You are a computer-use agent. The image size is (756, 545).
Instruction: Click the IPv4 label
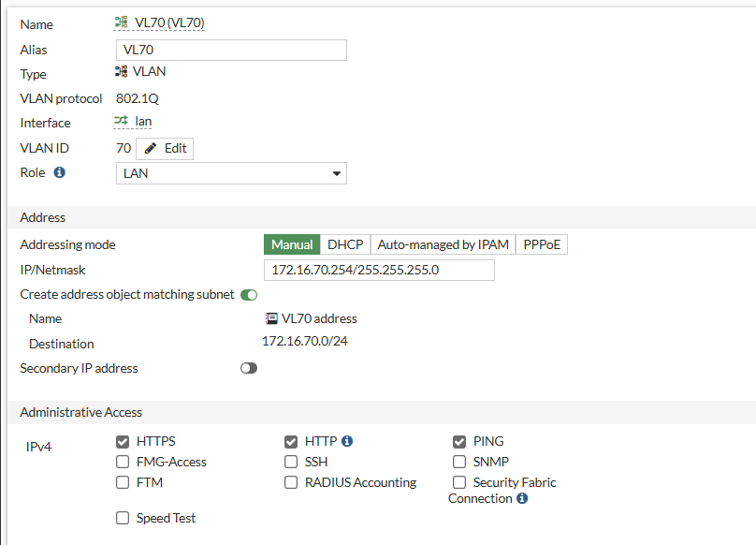pyautogui.click(x=38, y=447)
